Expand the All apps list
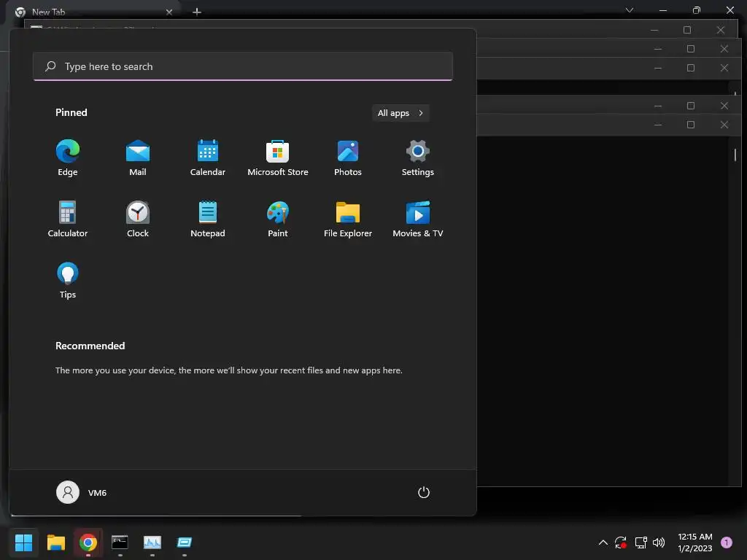This screenshot has width=747, height=560. [400, 113]
